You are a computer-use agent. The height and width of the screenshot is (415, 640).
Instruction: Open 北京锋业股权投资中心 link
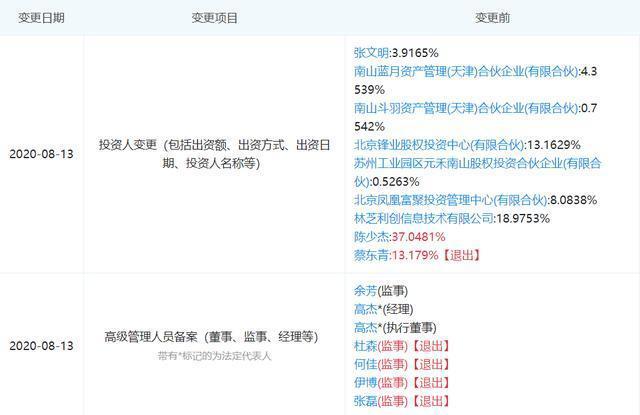click(439, 145)
